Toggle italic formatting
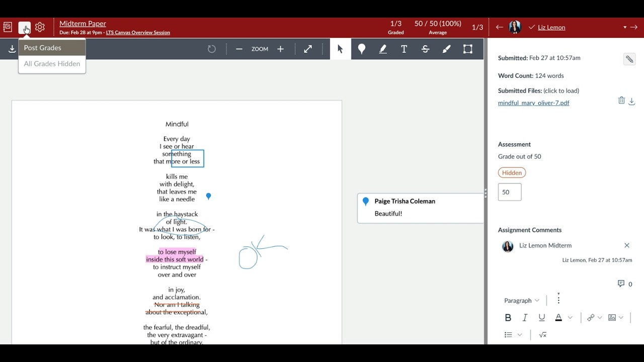Image resolution: width=644 pixels, height=362 pixels. point(525,317)
